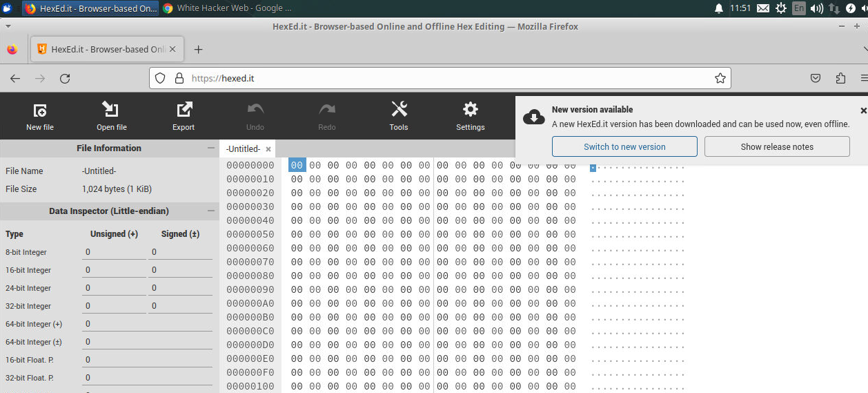Open file toolbar button

tap(111, 117)
